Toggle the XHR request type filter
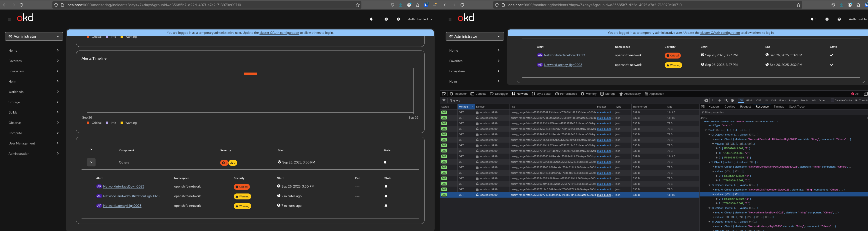Image resolution: width=868 pixels, height=231 pixels. click(773, 101)
